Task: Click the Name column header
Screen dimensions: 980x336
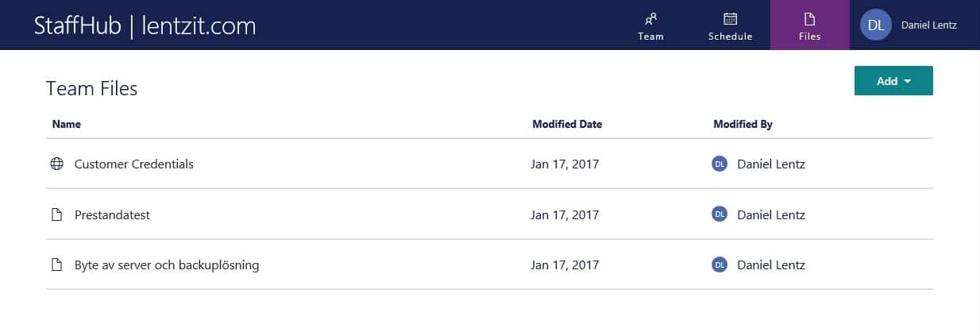Action: pyautogui.click(x=66, y=124)
